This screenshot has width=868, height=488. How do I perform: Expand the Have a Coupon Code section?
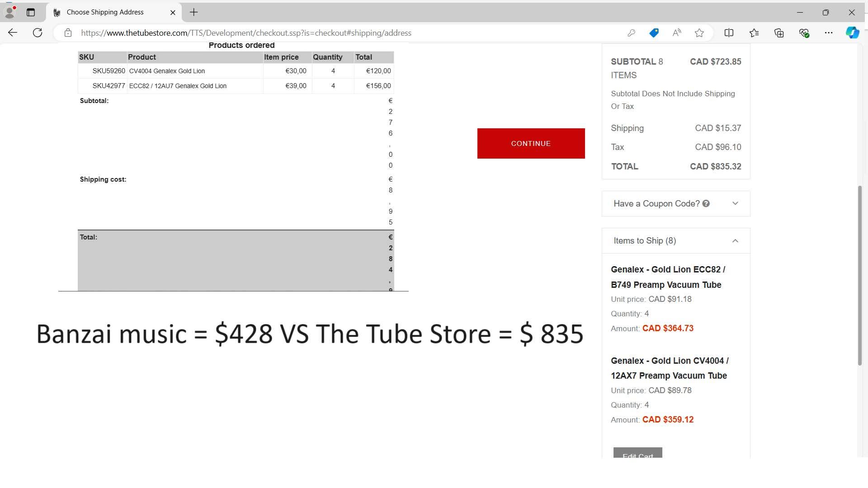[676, 204]
